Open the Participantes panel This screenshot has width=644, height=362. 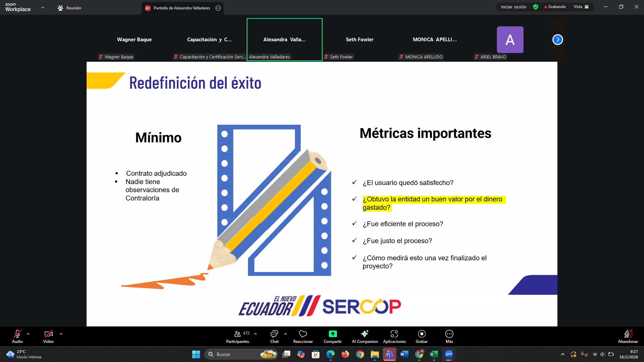pos(238,337)
